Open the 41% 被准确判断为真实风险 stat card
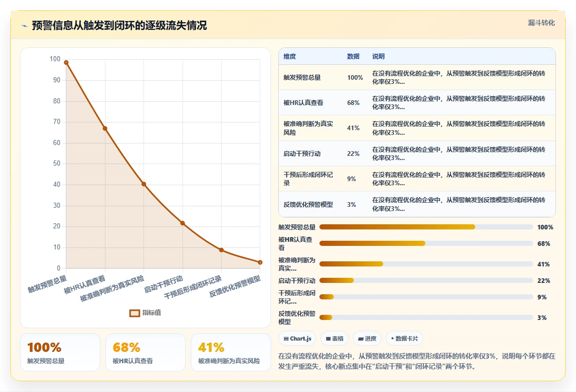Screen dimensions: 576x392 point(231,352)
